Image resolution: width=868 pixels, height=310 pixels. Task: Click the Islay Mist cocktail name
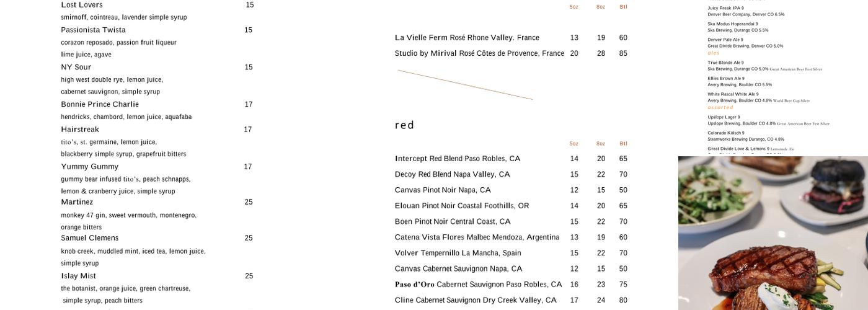click(x=78, y=276)
